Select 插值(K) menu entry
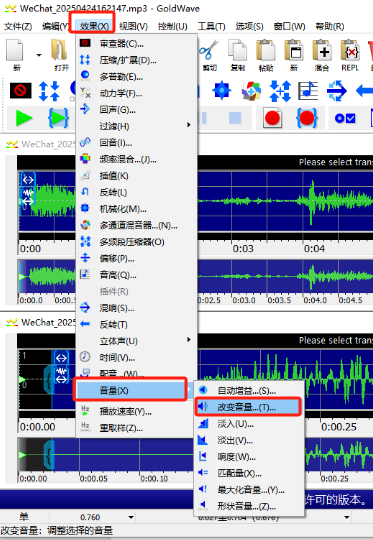This screenshot has width=373, height=540. coord(137,176)
